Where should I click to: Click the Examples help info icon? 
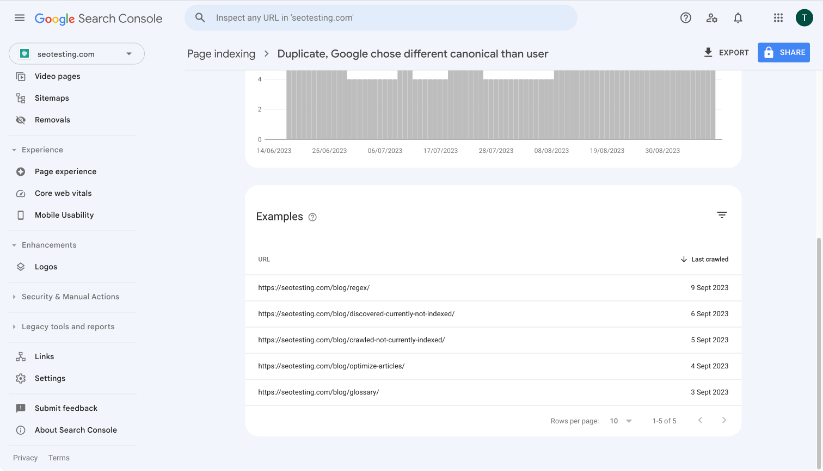312,217
